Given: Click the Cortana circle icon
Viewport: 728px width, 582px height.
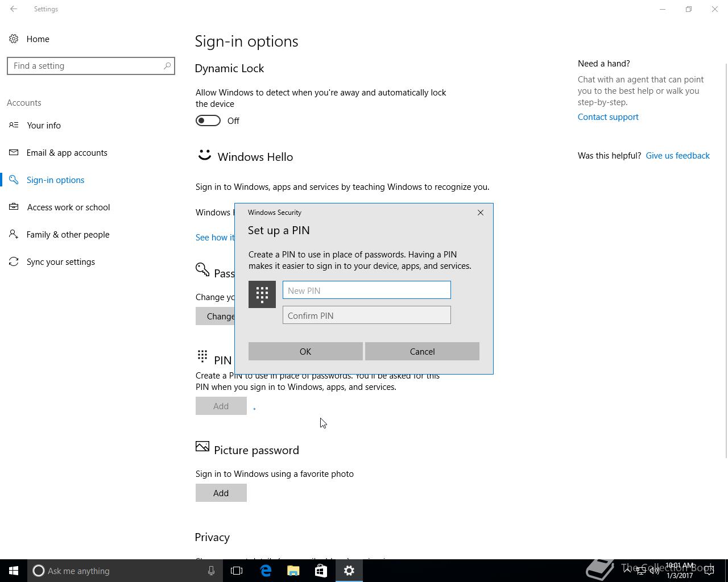Looking at the screenshot, I should point(39,571).
